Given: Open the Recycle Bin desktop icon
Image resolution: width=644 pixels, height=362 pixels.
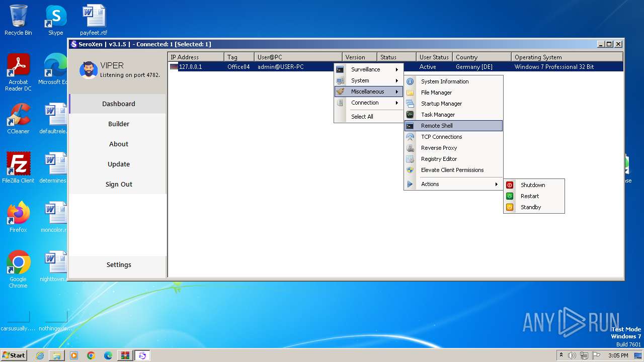Looking at the screenshot, I should click(18, 20).
